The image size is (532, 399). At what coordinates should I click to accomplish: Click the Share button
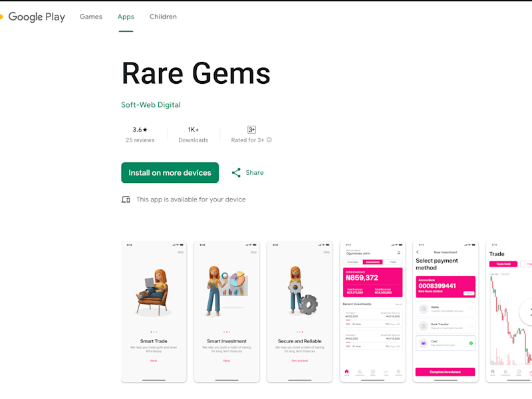[x=247, y=173]
